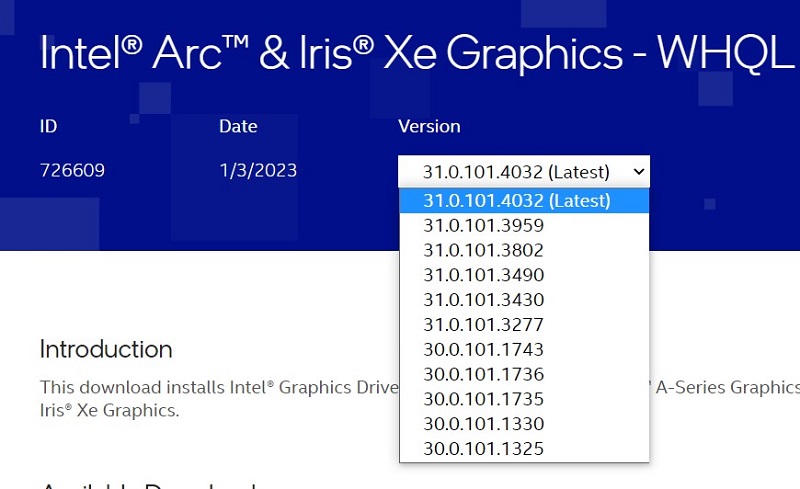Click the download ID 726609
Image resolution: width=800 pixels, height=489 pixels.
72,171
